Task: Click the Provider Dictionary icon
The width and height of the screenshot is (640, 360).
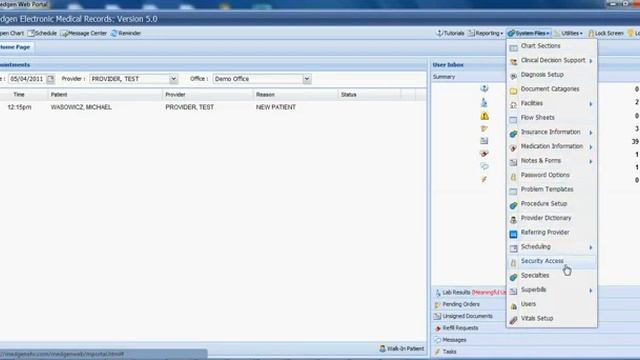Action: pyautogui.click(x=513, y=220)
